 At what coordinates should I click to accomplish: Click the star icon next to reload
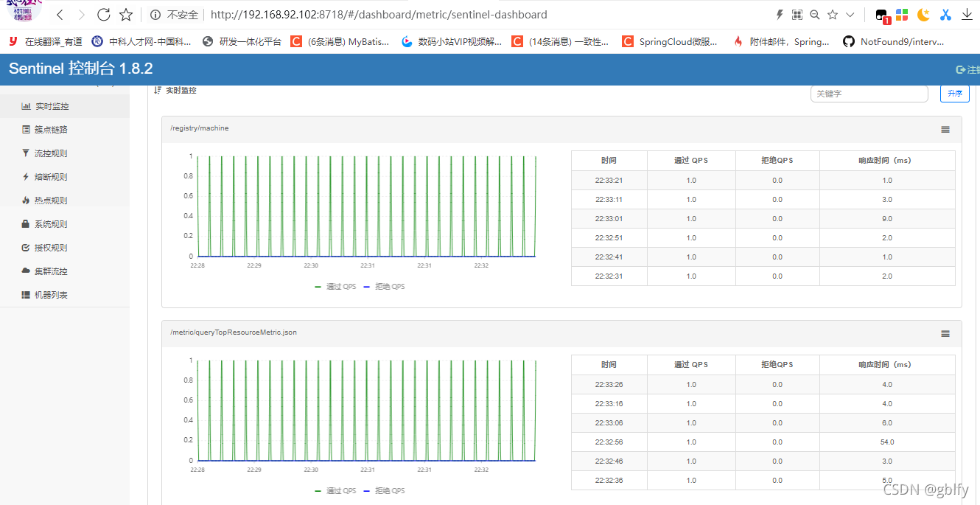tap(126, 15)
